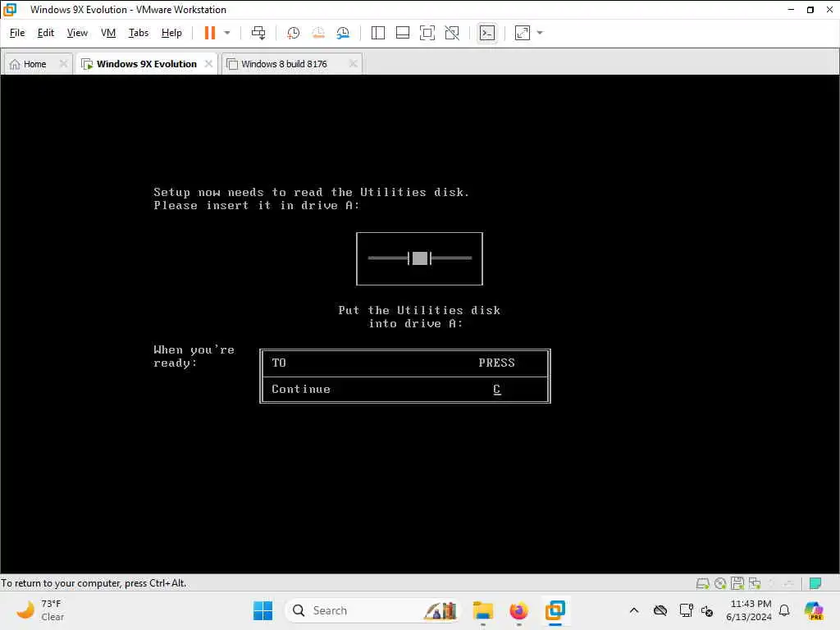Close the Windows 8 build 8176 tab
840x630 pixels.
point(353,64)
